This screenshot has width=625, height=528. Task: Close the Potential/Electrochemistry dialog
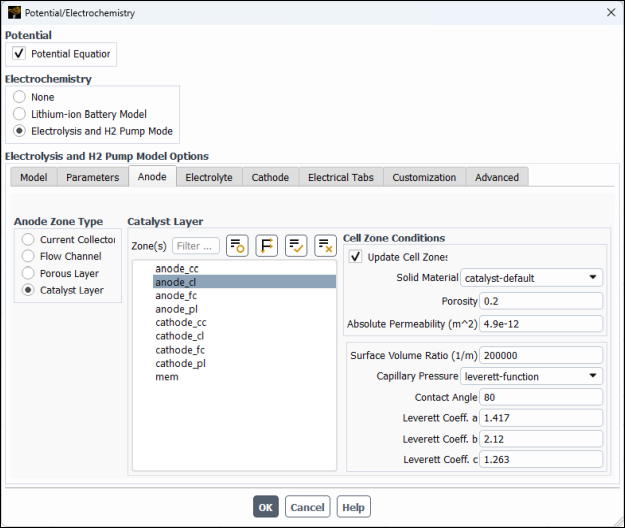611,12
